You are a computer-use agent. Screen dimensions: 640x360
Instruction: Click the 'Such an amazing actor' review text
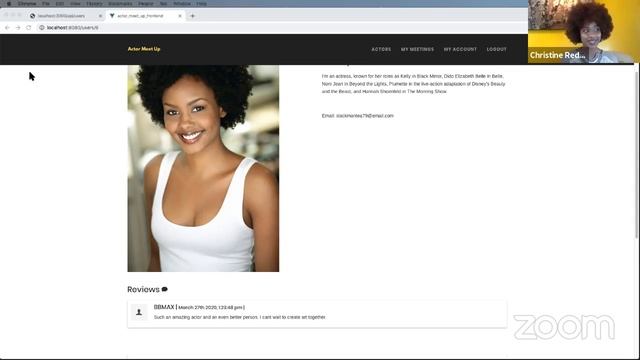point(240,317)
